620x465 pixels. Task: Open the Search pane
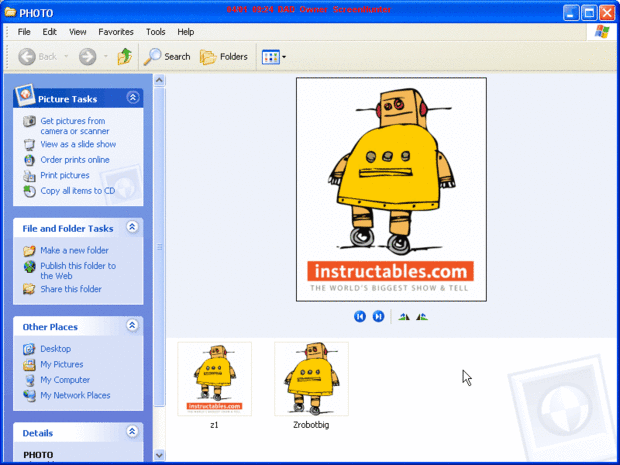click(167, 57)
